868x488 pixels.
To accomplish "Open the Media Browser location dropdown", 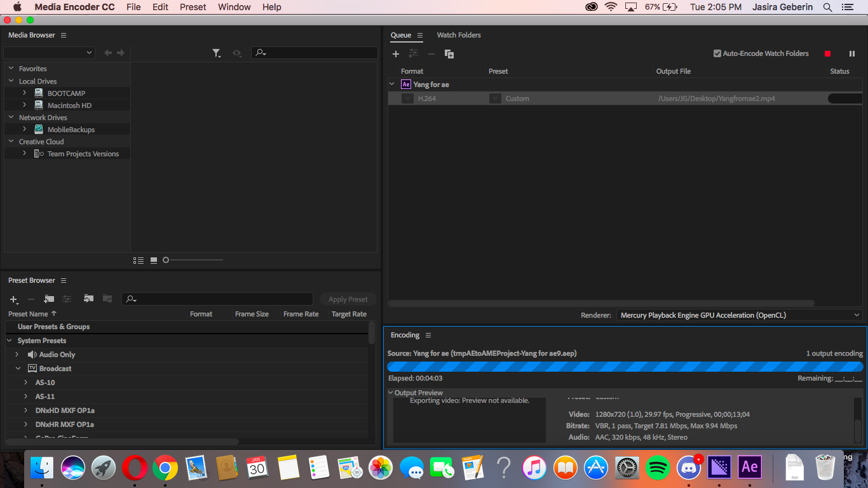I will tap(49, 53).
